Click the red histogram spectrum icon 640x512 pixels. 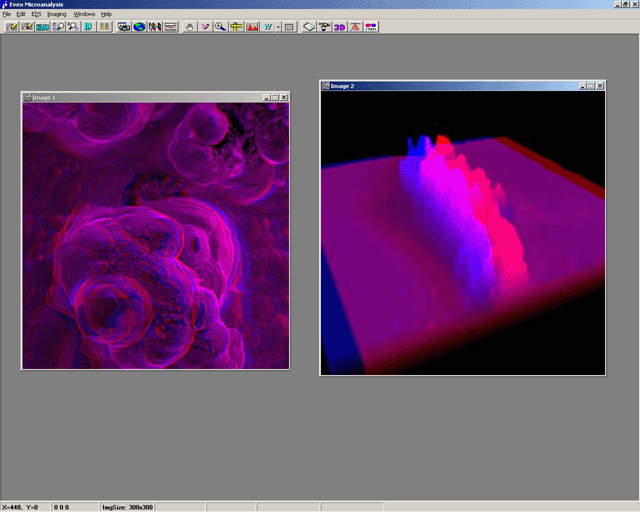coord(252,27)
